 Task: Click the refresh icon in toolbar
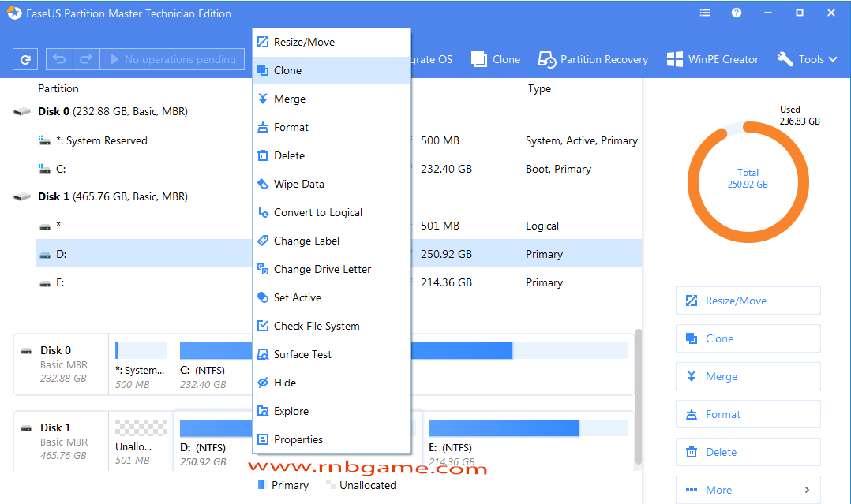25,60
